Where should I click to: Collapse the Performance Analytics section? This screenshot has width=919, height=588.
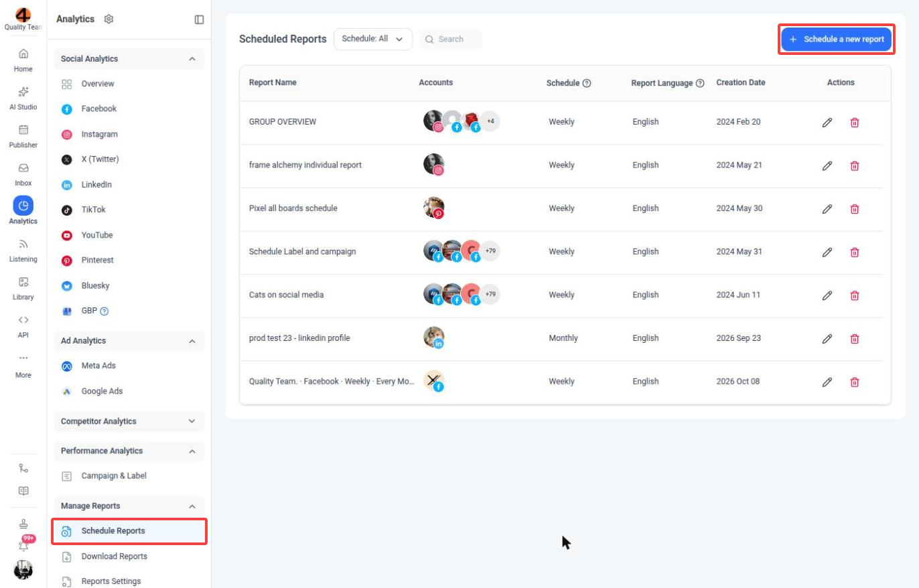pyautogui.click(x=192, y=451)
